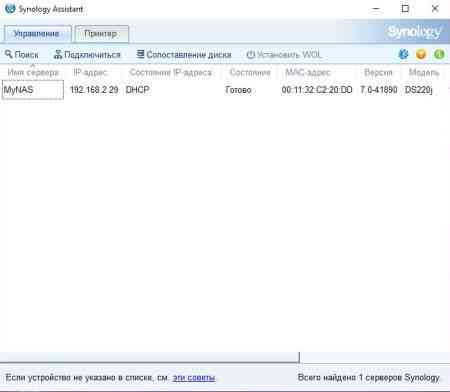Open Сопоставление диска drive mapping

pos(184,54)
